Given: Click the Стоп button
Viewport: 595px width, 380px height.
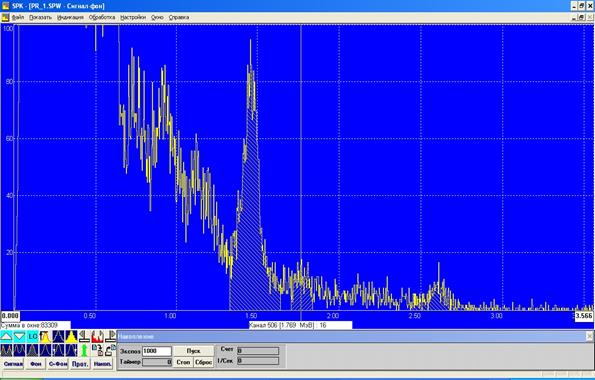Looking at the screenshot, I should (183, 362).
